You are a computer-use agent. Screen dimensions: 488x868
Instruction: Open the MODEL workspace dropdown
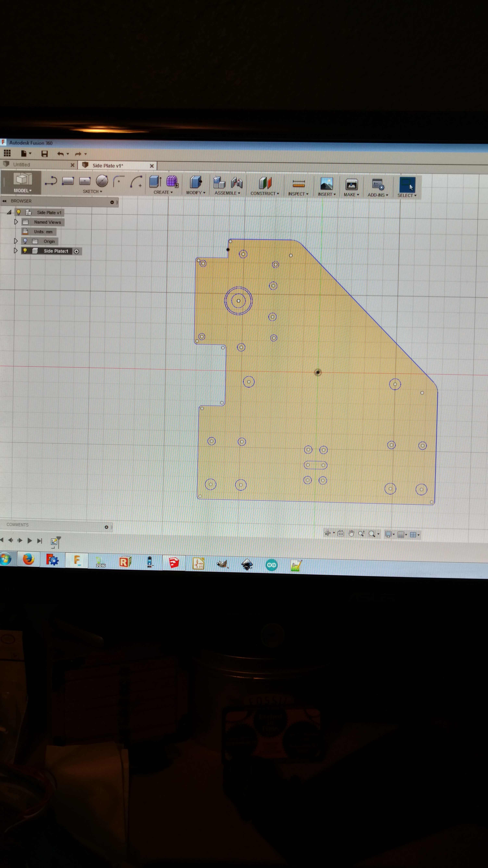coord(23,190)
